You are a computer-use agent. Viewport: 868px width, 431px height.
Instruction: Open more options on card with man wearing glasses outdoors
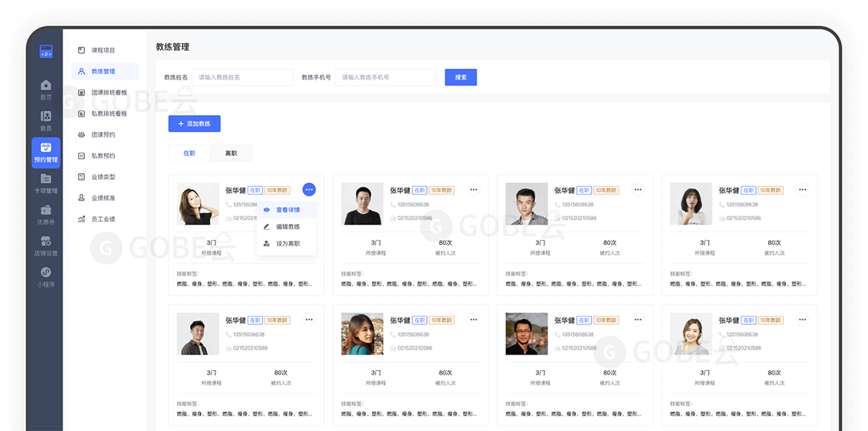(639, 319)
